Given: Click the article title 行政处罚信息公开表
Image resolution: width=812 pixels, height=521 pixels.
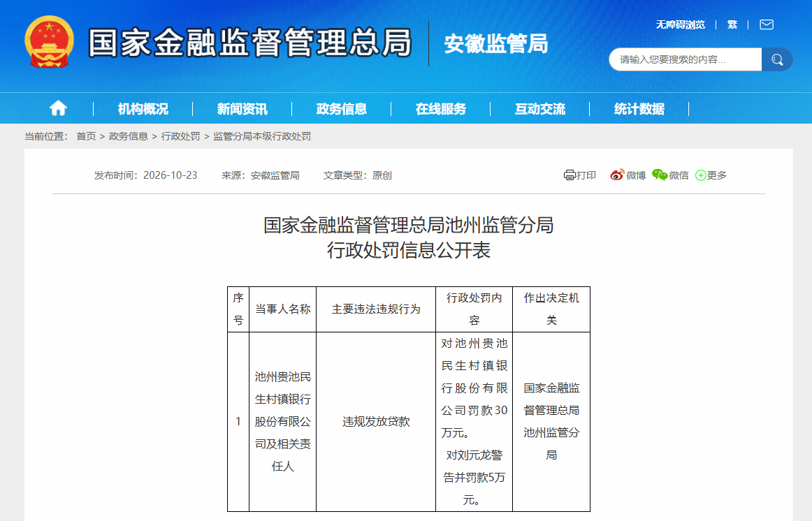Looking at the screenshot, I should point(409,251).
